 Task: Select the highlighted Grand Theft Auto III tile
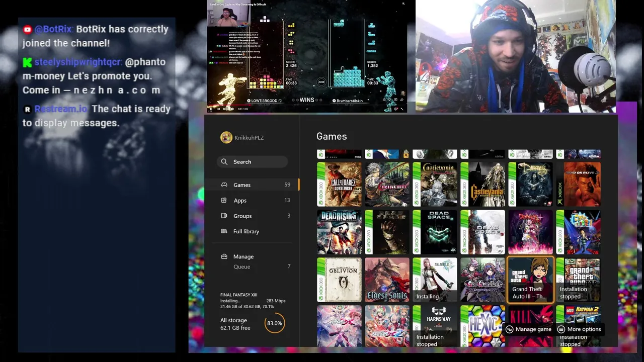point(530,280)
